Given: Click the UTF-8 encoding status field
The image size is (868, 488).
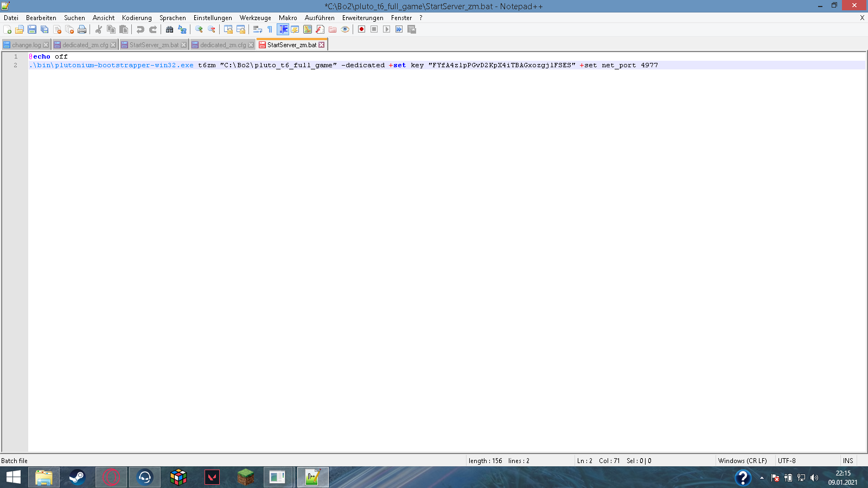Looking at the screenshot, I should (787, 461).
